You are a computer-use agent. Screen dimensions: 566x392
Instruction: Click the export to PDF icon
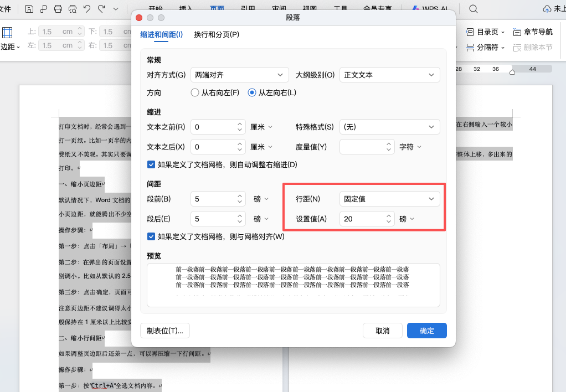[x=44, y=9]
